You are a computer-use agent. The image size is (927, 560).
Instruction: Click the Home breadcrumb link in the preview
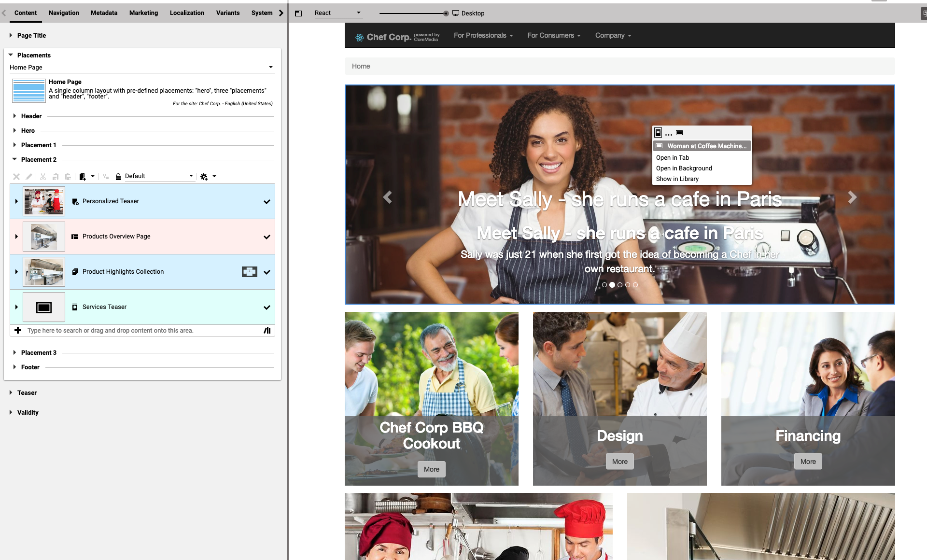click(x=361, y=66)
